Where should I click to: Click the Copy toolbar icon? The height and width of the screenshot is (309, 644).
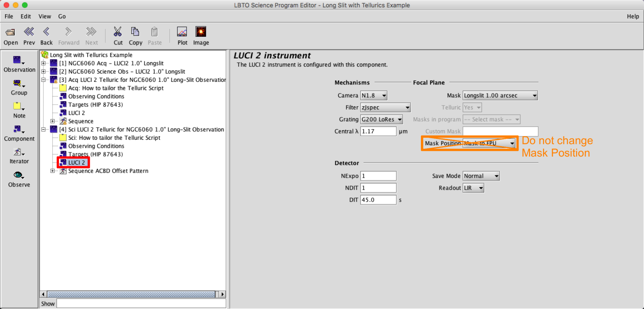(x=135, y=32)
